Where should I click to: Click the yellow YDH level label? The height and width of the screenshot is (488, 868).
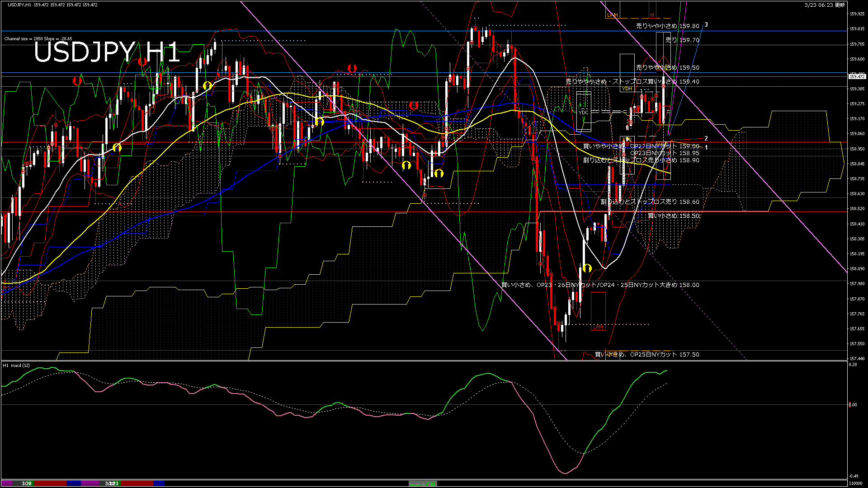click(x=627, y=89)
